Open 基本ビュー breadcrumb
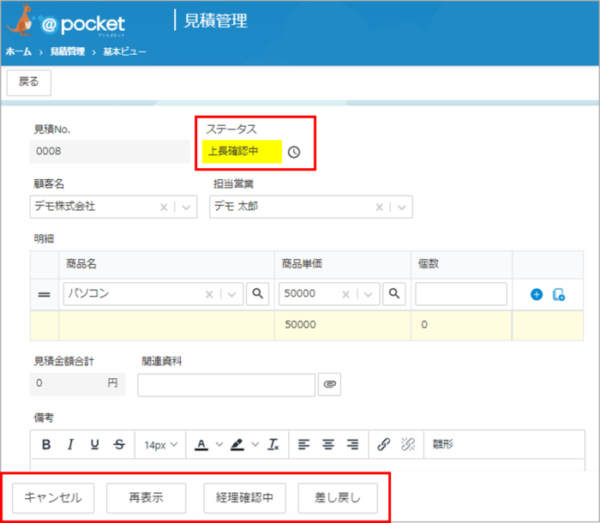This screenshot has width=600, height=523. point(124,52)
